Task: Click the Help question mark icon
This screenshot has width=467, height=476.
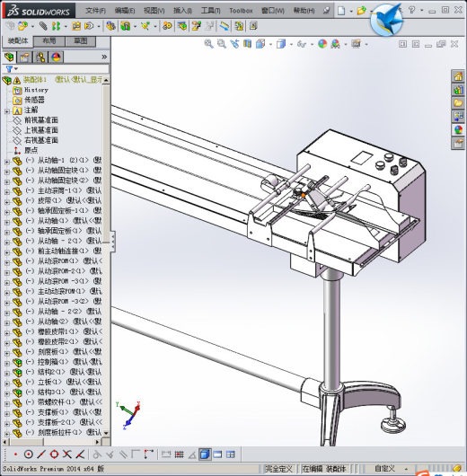Action: pyautogui.click(x=411, y=10)
